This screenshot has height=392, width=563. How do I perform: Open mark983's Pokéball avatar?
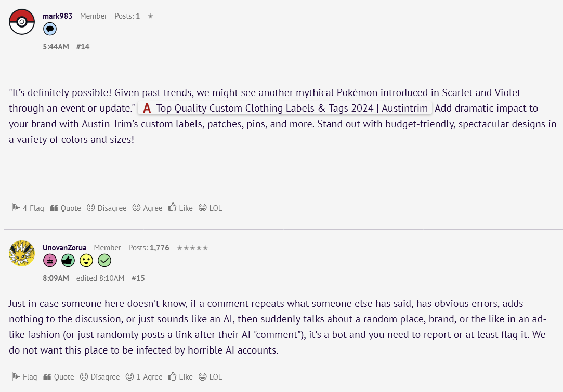tap(22, 22)
